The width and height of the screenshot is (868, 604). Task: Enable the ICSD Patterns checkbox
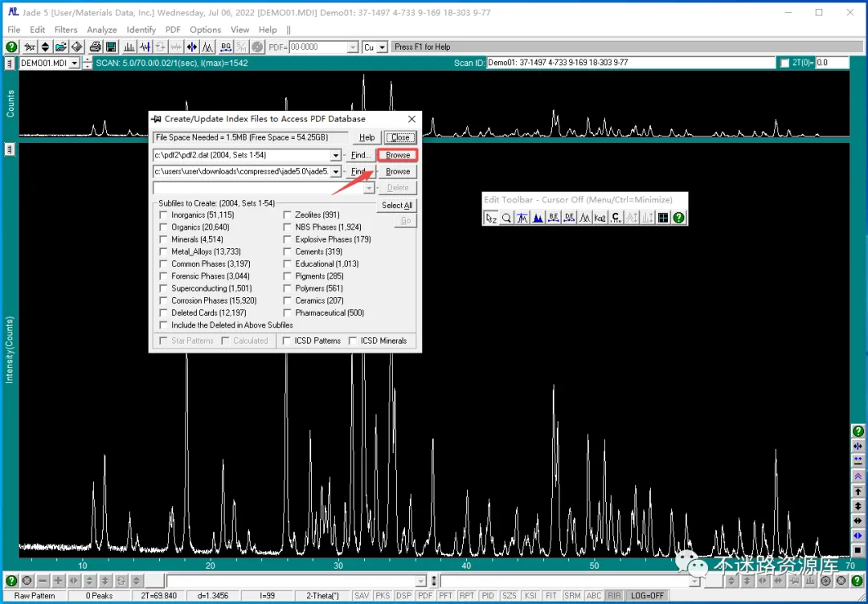(x=287, y=341)
